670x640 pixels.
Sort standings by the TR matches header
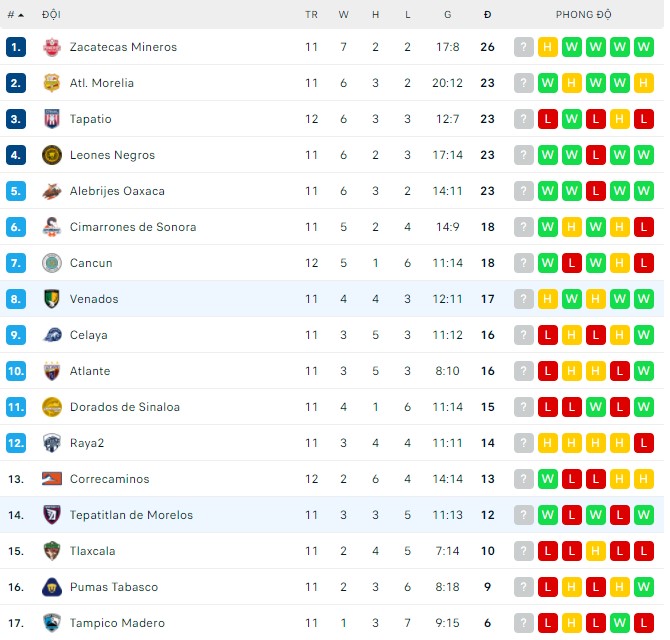coord(311,15)
